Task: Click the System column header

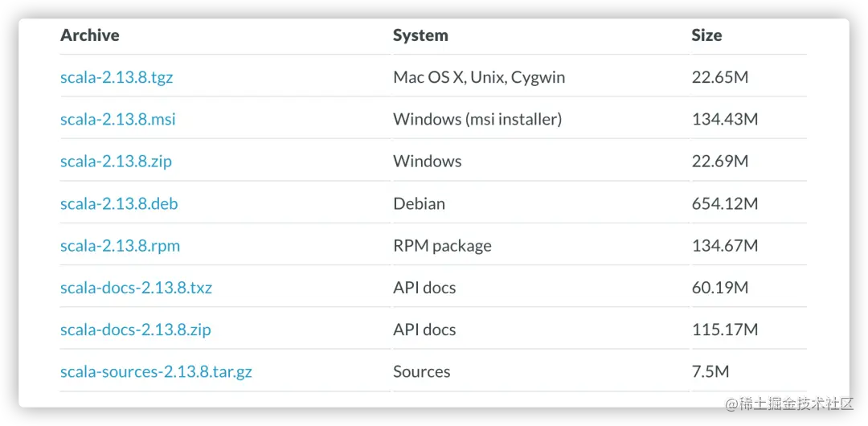Action: click(420, 35)
